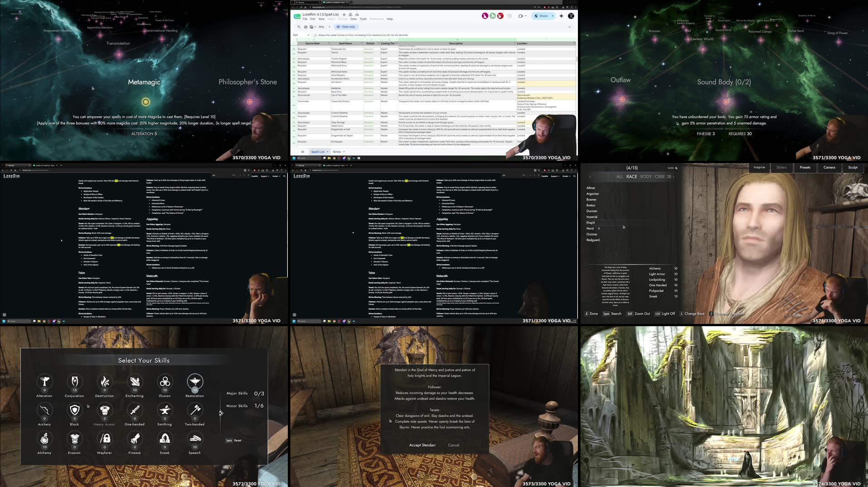The height and width of the screenshot is (487, 868).
Task: Click Cancel in the Stendarr dialog
Action: tap(454, 445)
